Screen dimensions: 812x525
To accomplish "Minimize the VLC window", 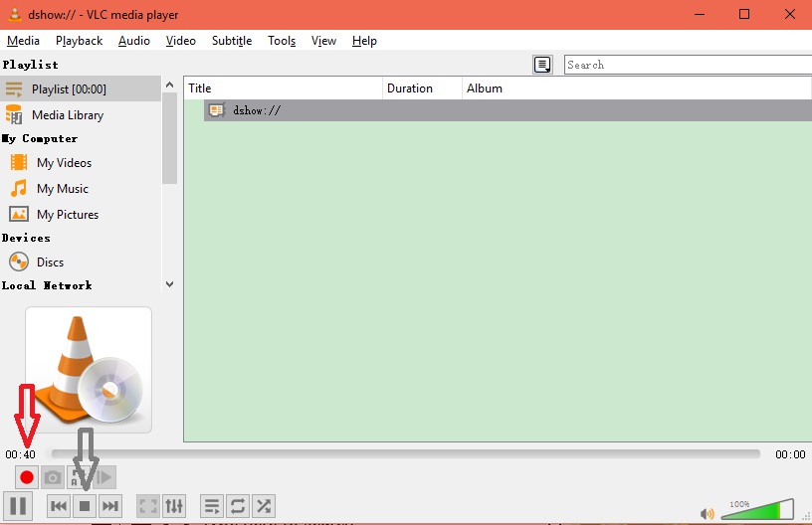I will 700,15.
